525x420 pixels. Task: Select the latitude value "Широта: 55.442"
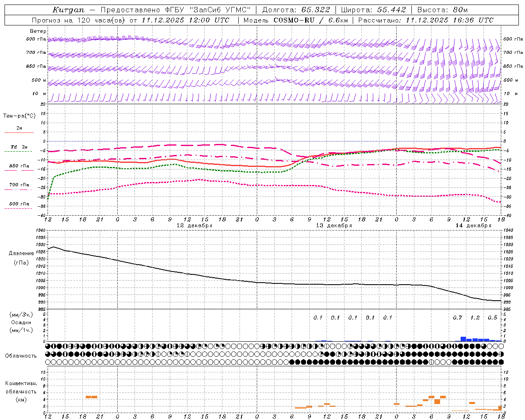tap(373, 10)
